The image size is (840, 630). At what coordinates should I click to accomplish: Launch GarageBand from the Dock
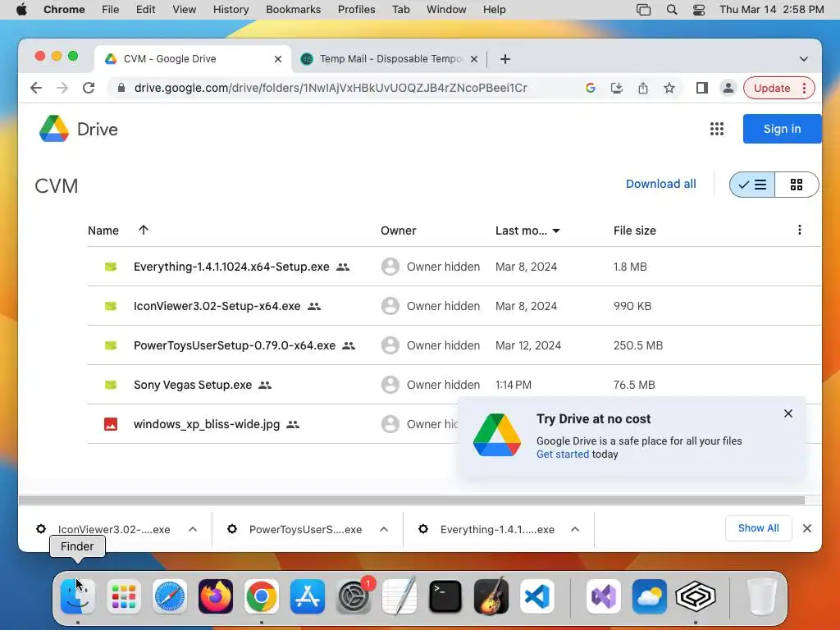(x=491, y=596)
